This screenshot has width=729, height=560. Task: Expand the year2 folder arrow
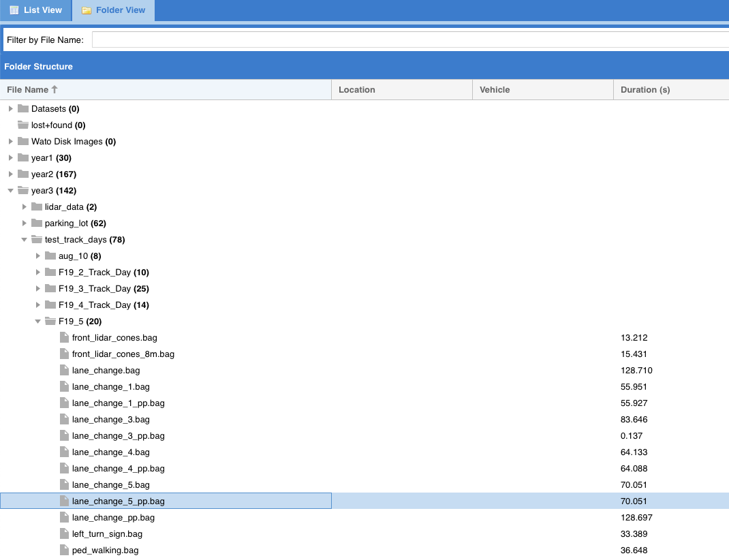click(x=11, y=174)
